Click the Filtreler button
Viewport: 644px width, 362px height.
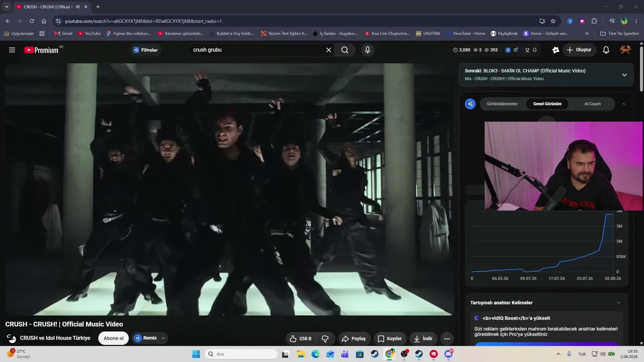tap(145, 50)
